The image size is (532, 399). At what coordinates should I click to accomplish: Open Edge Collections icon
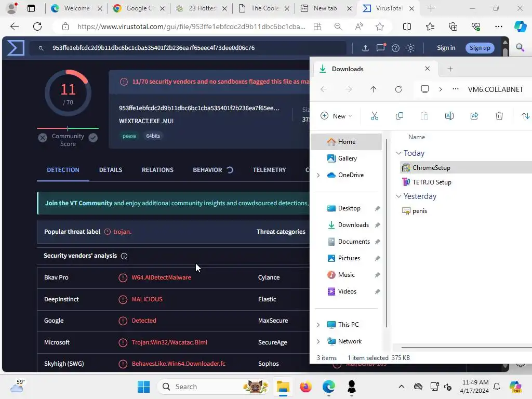pos(453,26)
